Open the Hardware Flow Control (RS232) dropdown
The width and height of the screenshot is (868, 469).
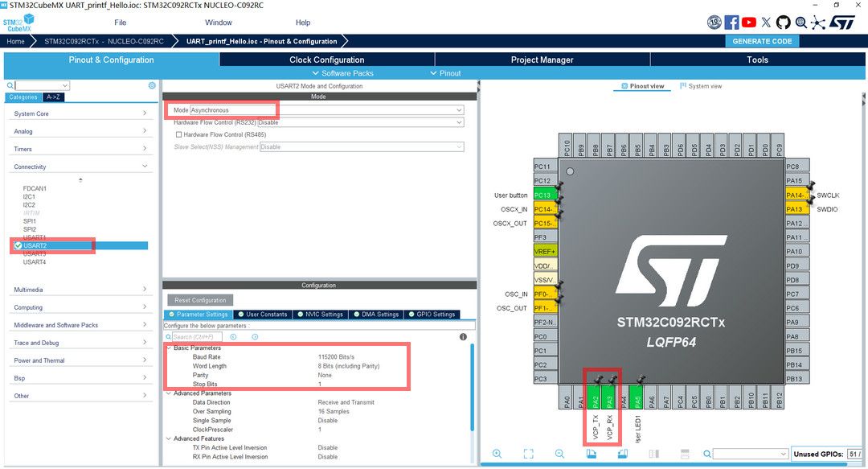pyautogui.click(x=458, y=122)
